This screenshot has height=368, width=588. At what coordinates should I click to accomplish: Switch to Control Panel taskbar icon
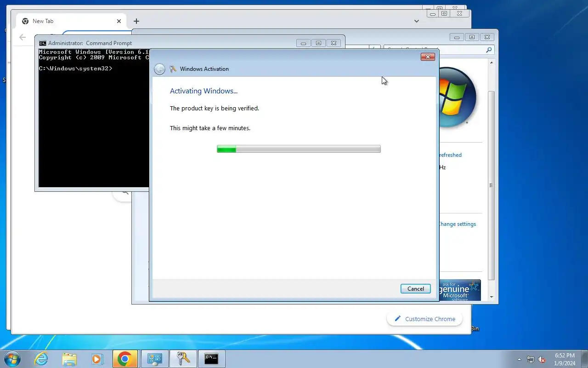point(154,359)
